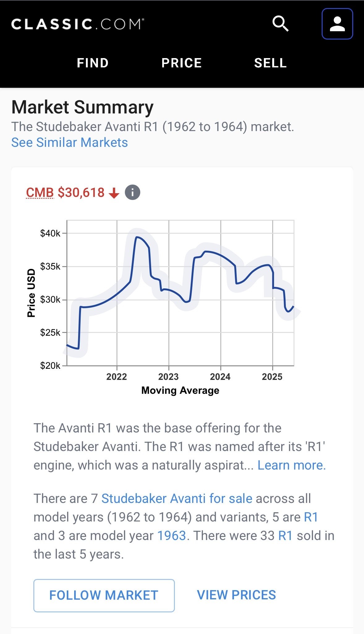Click the 2025 label on chart axis
Screen dimensions: 364x634
[x=272, y=377]
